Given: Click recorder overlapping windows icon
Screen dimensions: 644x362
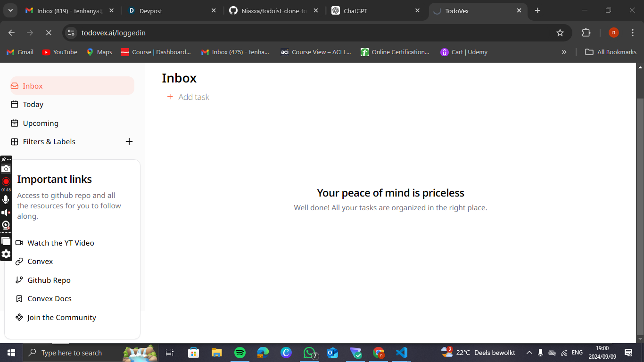Looking at the screenshot, I should pyautogui.click(x=6, y=241).
